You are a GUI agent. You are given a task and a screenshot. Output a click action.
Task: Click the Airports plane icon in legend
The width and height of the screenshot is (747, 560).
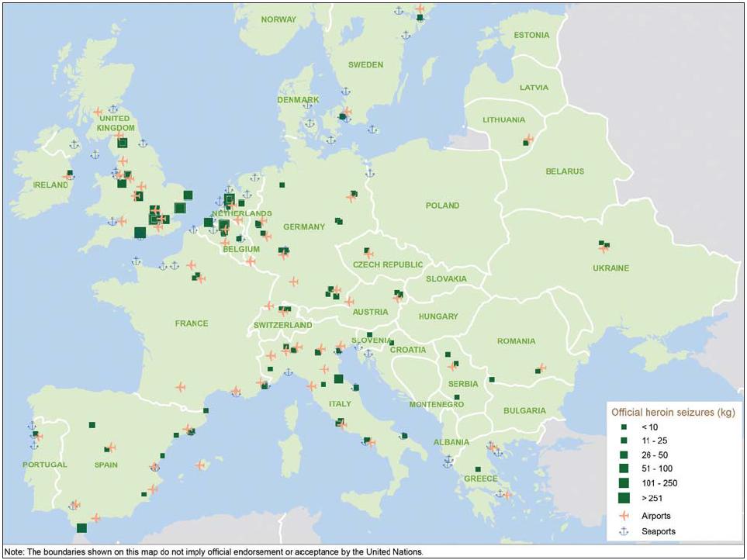(625, 515)
